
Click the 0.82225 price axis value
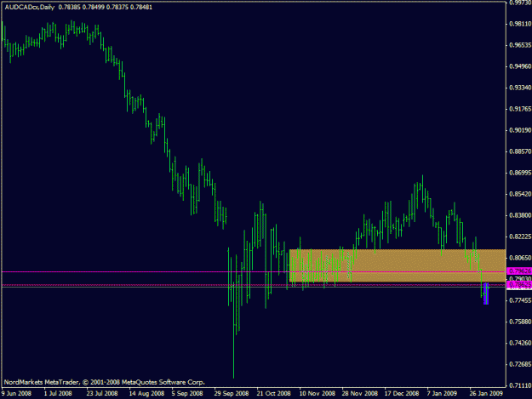click(x=520, y=237)
